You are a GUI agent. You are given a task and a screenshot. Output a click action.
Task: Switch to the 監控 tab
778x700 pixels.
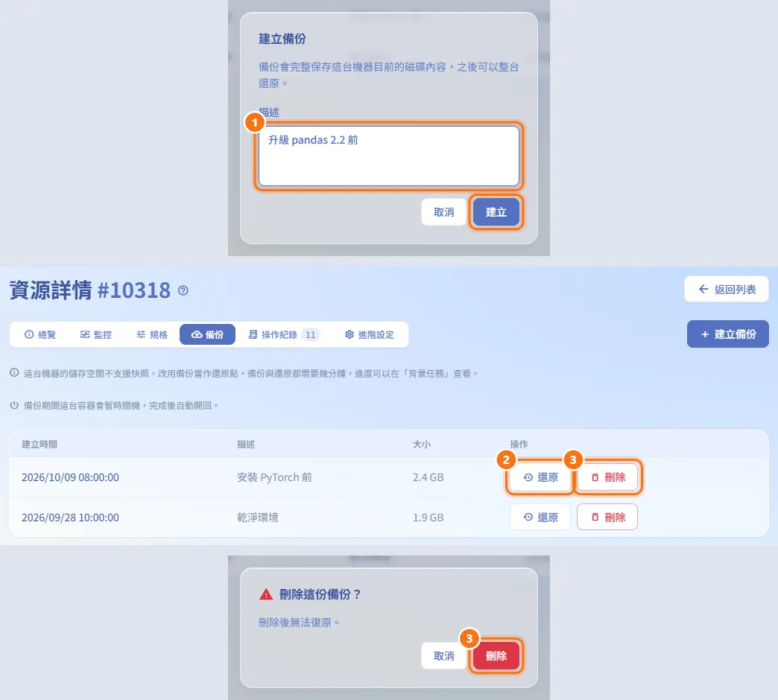tap(96, 334)
